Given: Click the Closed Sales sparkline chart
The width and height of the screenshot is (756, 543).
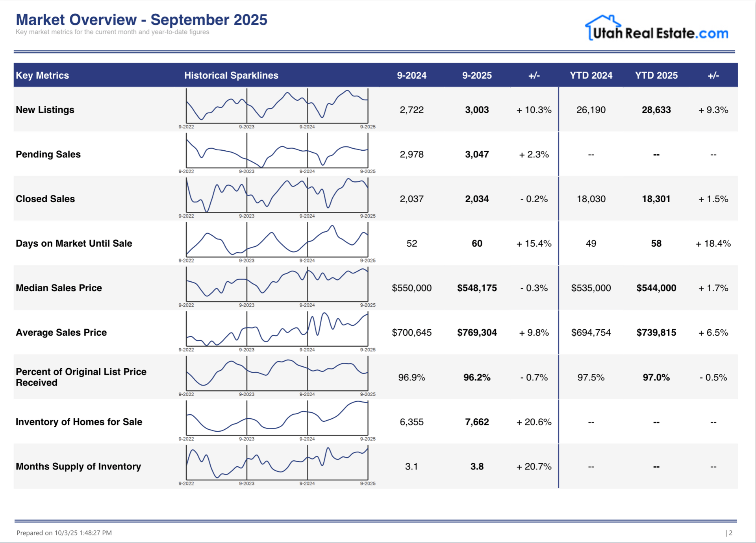Looking at the screenshot, I should [277, 195].
